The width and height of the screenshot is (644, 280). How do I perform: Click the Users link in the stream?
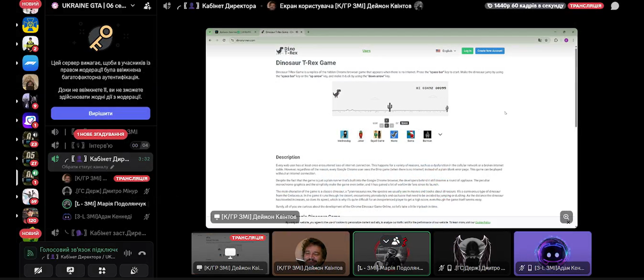pyautogui.click(x=366, y=51)
